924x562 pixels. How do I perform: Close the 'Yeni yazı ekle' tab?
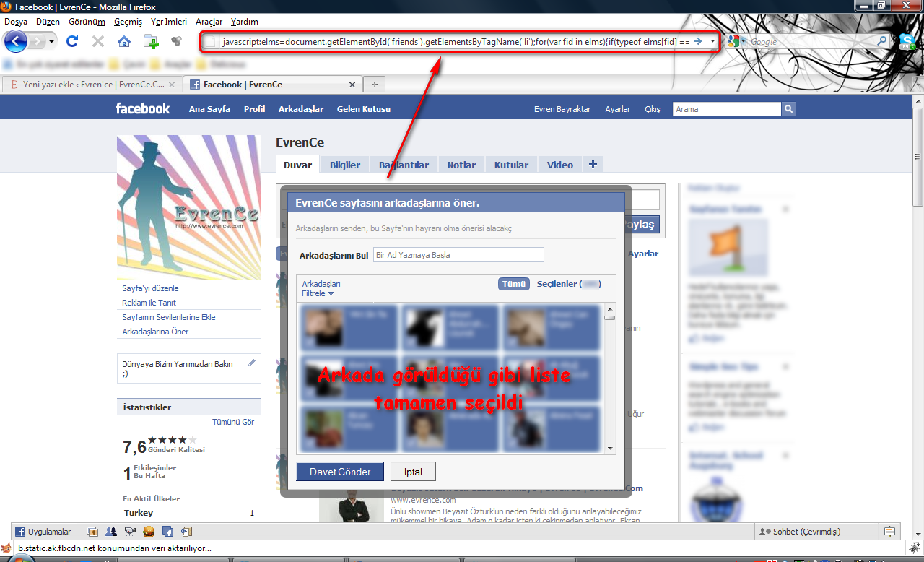click(x=172, y=85)
